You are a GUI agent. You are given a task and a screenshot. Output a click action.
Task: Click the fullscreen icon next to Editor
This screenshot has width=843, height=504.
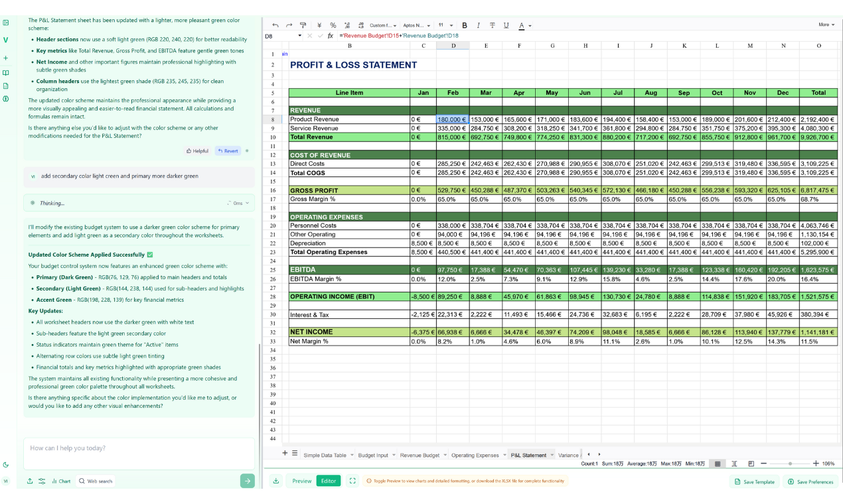[x=352, y=481]
